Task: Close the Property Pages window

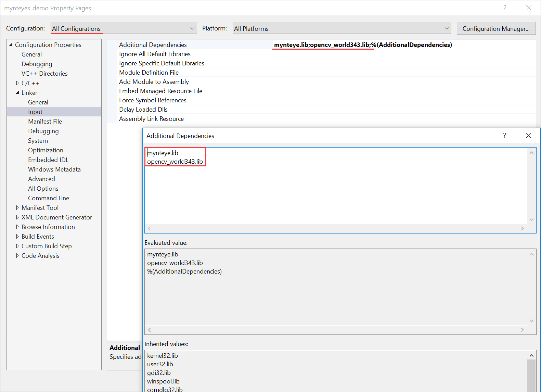Action: coord(529,8)
